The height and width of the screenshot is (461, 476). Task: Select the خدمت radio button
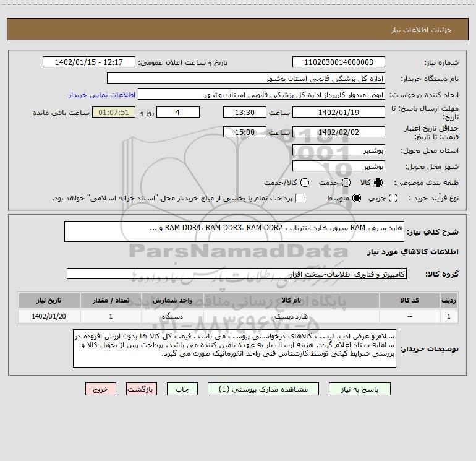tap(346, 183)
